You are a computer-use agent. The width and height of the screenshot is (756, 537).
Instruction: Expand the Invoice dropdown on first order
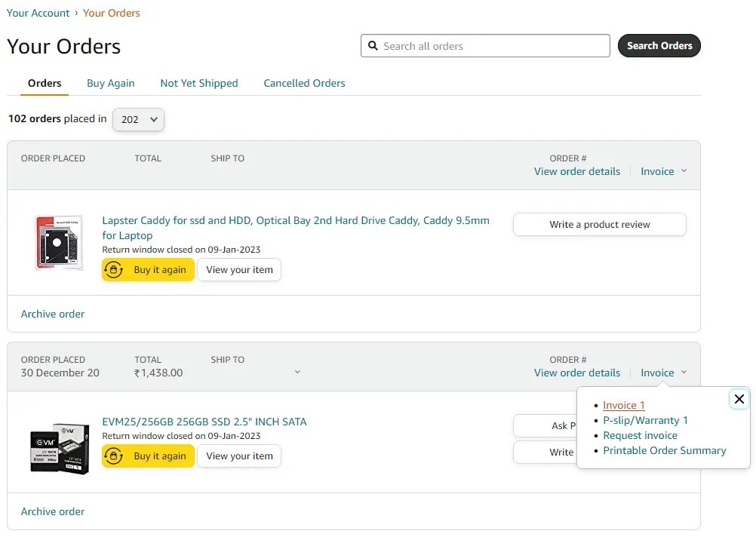663,171
